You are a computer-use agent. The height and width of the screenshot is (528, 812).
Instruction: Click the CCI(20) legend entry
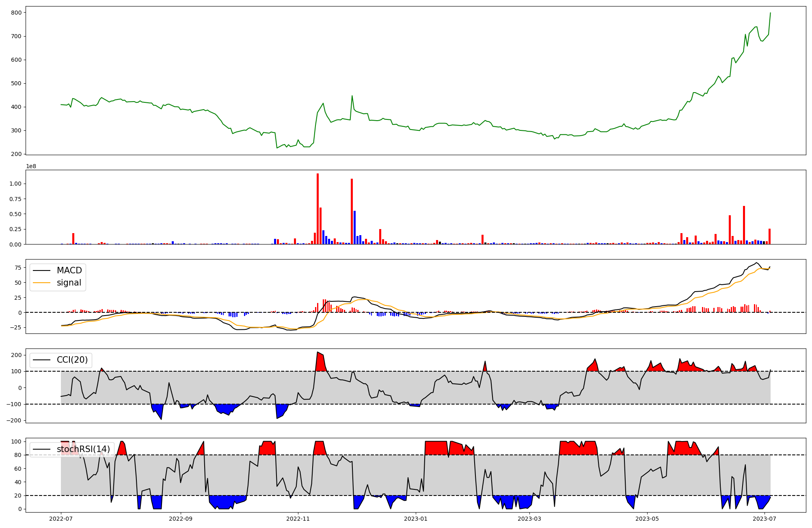pyautogui.click(x=72, y=360)
